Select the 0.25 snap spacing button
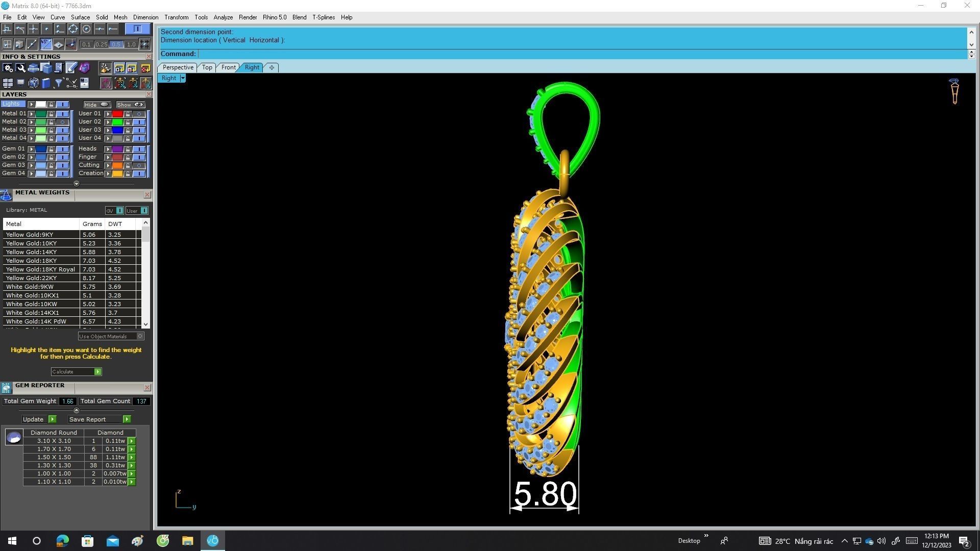 pyautogui.click(x=101, y=44)
